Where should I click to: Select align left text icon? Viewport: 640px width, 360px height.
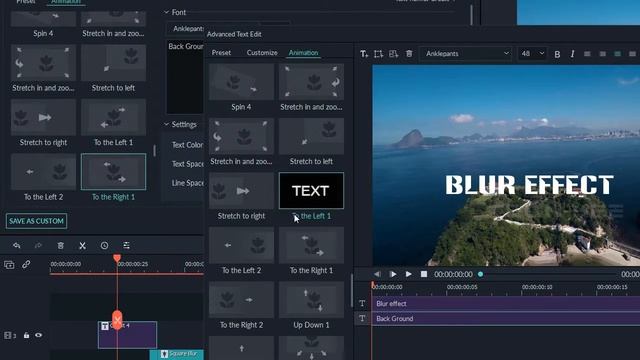(587, 54)
